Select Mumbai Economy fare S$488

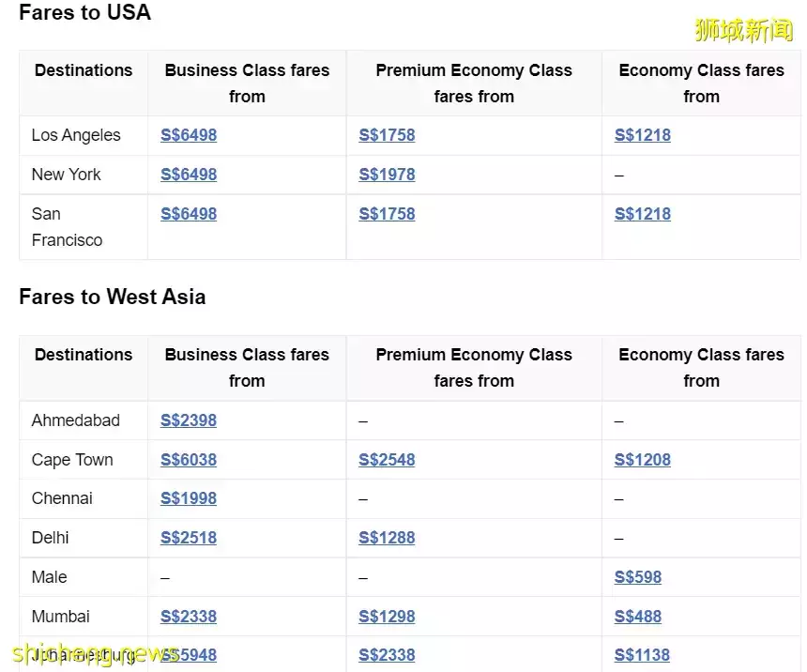click(638, 617)
